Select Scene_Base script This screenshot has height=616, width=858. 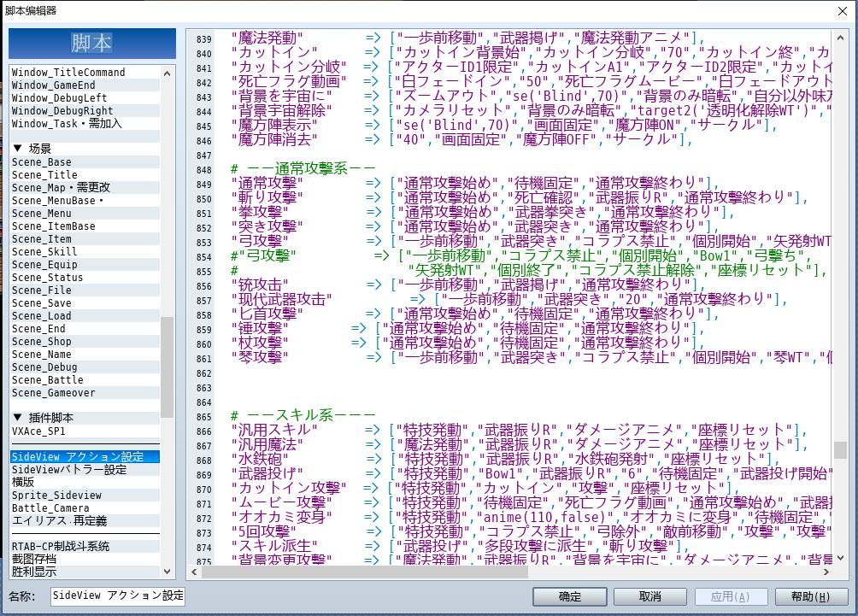(85, 162)
